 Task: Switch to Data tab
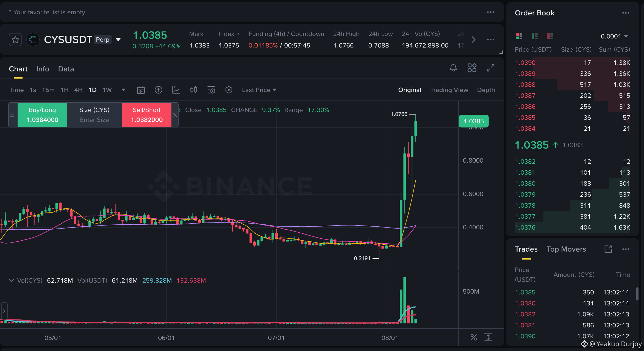click(66, 69)
